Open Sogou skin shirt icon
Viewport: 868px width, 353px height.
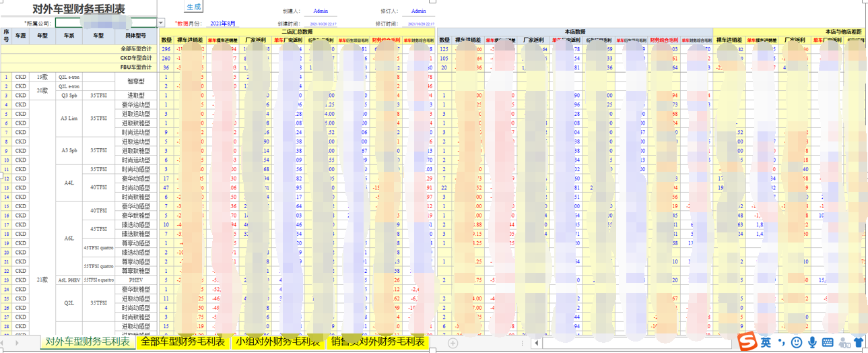tap(859, 342)
